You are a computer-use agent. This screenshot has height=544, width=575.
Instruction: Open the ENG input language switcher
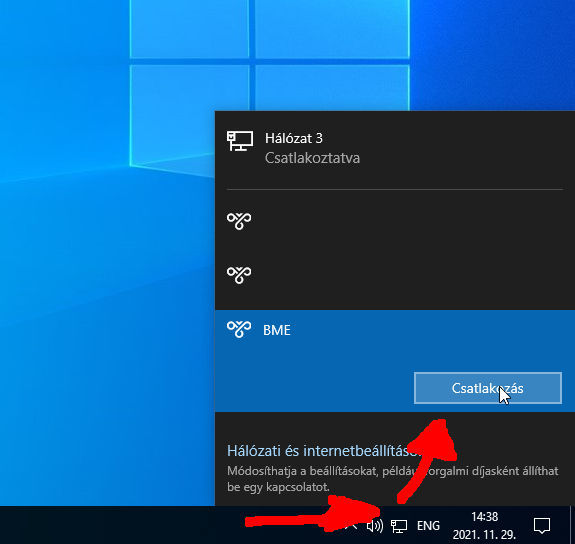[x=428, y=526]
